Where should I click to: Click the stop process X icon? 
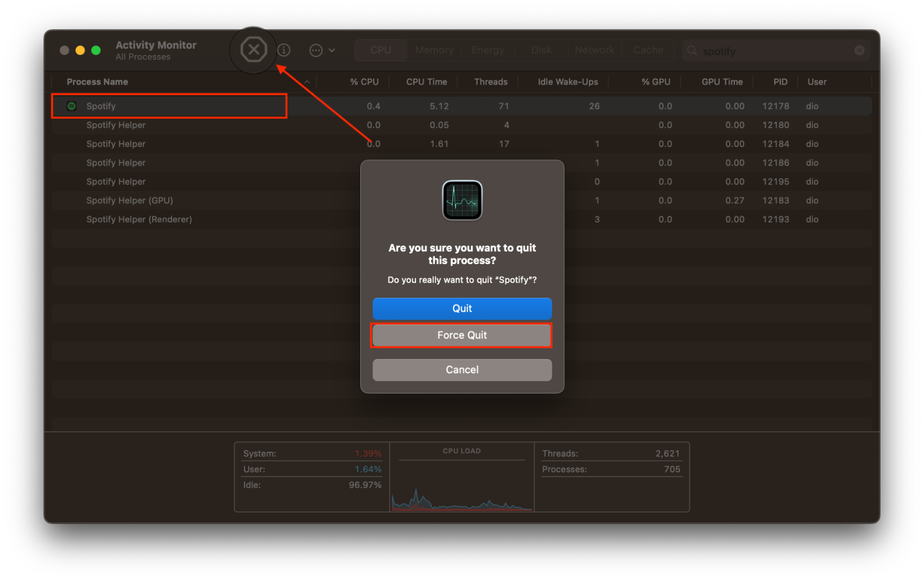point(253,49)
